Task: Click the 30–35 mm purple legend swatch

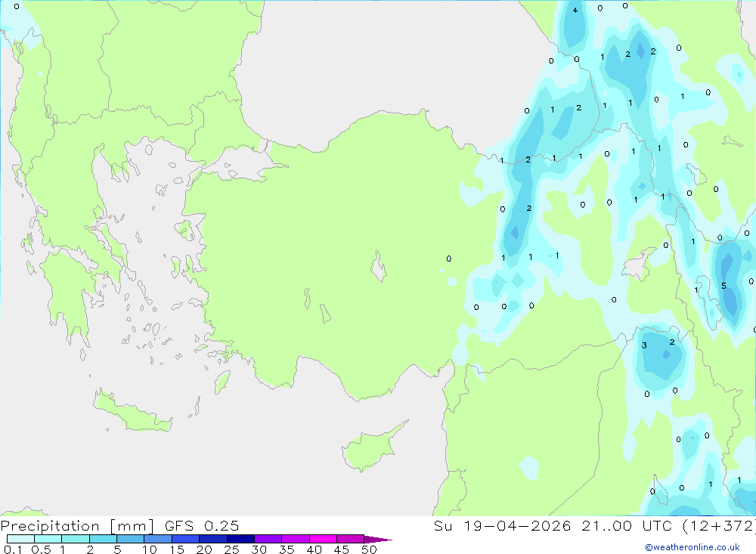Action: 268,539
